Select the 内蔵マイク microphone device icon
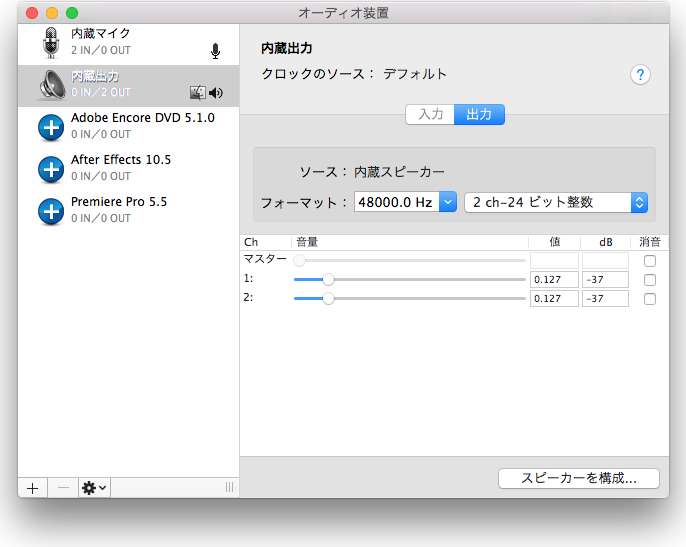 [x=51, y=42]
